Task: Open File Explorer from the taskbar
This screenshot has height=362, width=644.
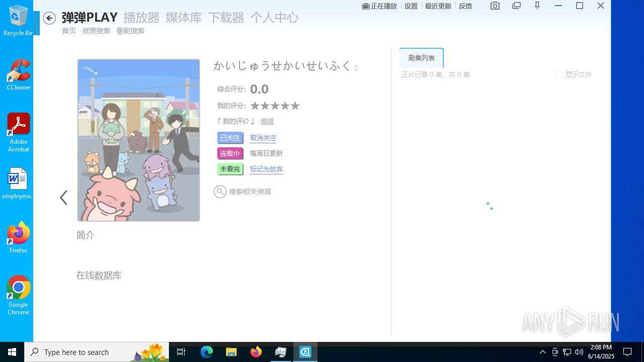Action: (231, 352)
